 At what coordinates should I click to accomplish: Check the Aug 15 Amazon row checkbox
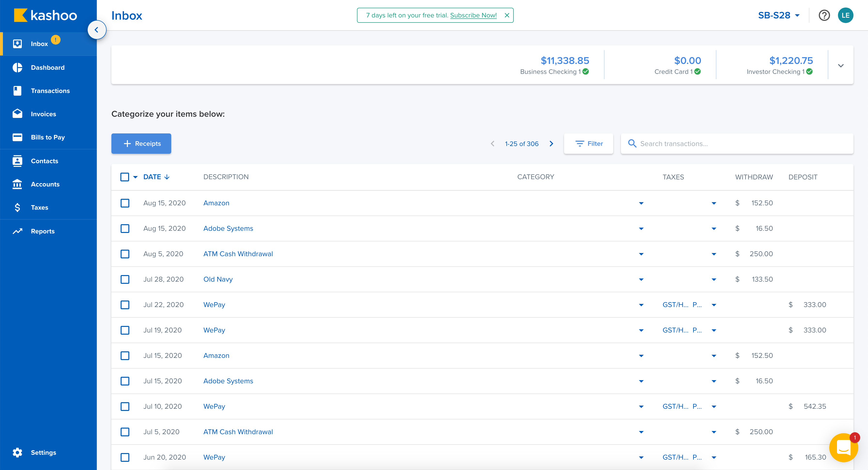pyautogui.click(x=125, y=203)
